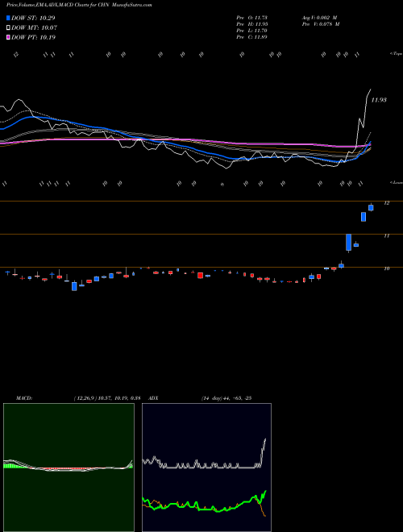Image resolution: width=403 pixels, height=532 pixels.
Task: Click the ADX (14 day) values text
Action: pos(226,398)
